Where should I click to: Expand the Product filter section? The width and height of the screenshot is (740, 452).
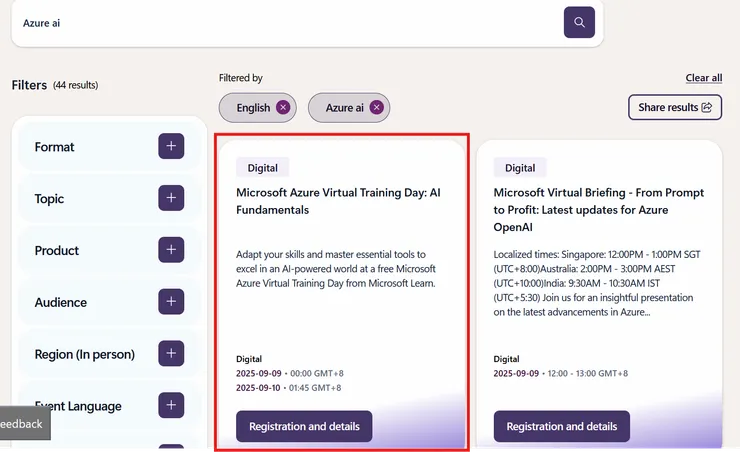click(x=171, y=250)
